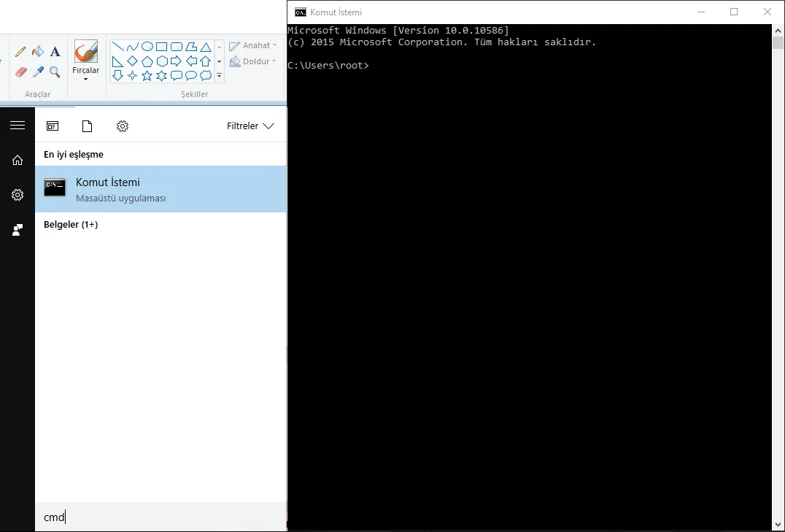
Task: Click command prompt scrollbar up arrow
Action: pos(778,31)
